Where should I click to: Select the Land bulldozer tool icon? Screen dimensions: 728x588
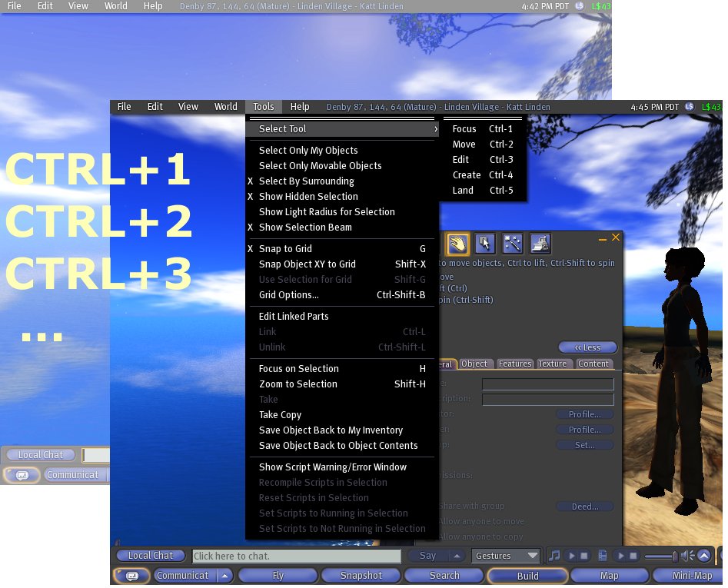(x=540, y=244)
